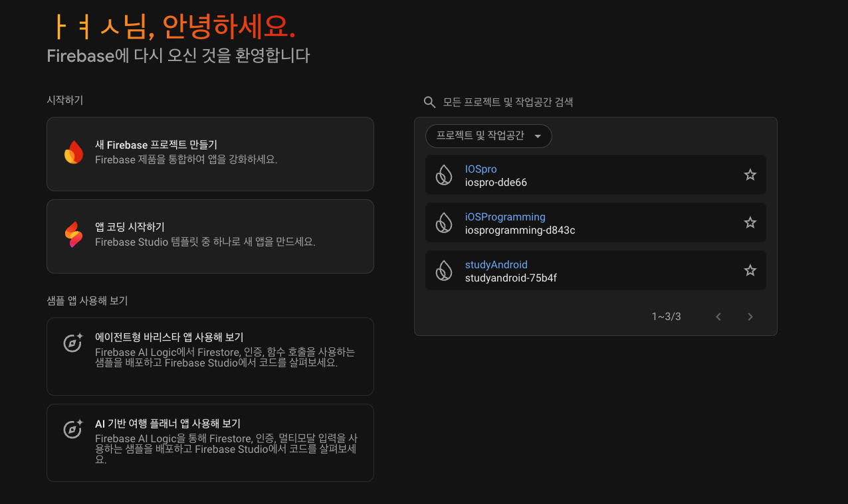
Task: Click the Firebase에 다시 오신 것을 환영합니다 text
Action: point(178,55)
